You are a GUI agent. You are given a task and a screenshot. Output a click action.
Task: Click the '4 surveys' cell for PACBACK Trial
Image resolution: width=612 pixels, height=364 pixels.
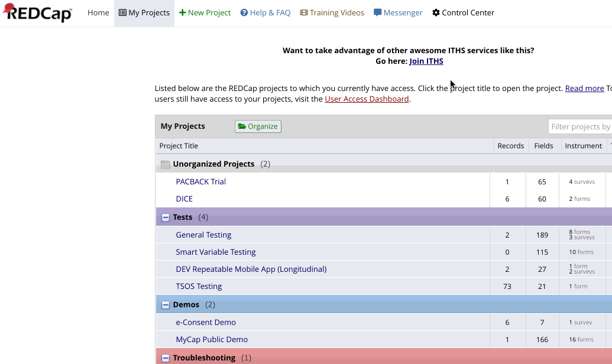(582, 181)
